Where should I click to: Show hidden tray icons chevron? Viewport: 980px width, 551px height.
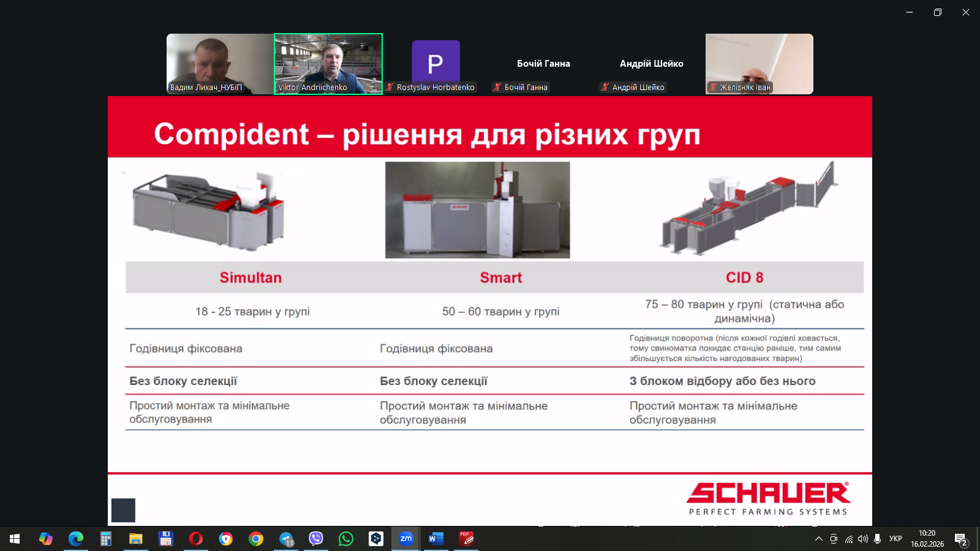(818, 539)
